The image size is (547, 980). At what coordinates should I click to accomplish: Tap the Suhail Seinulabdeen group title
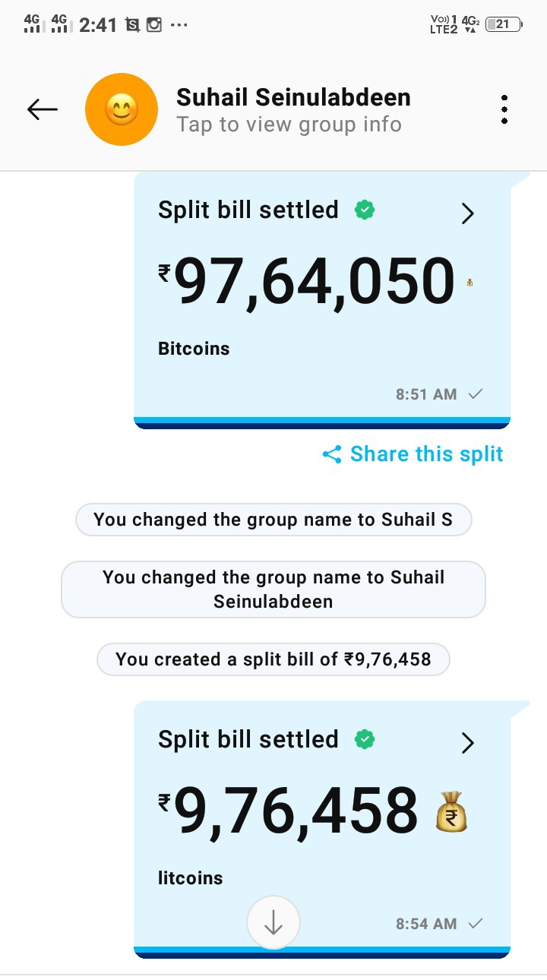pyautogui.click(x=293, y=97)
